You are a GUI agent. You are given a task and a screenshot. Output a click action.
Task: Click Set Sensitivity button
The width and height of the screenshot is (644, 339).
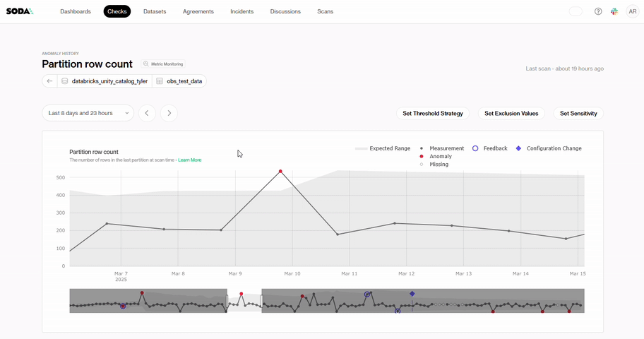[x=578, y=113]
